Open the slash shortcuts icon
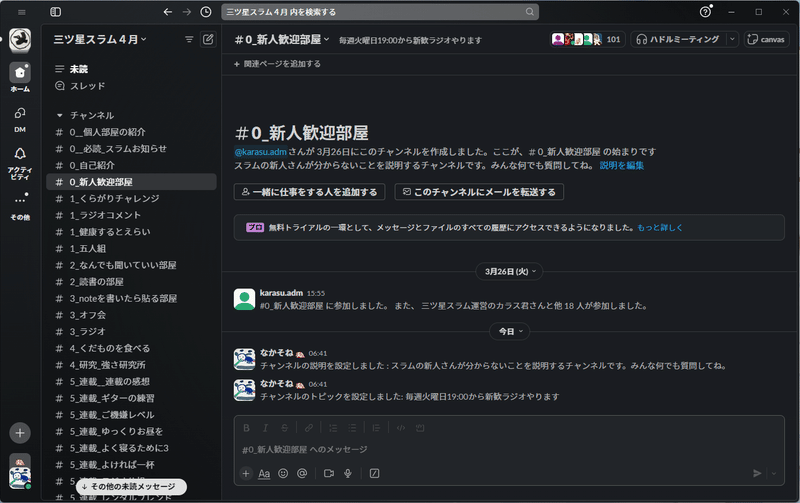The width and height of the screenshot is (800, 503). (374, 473)
